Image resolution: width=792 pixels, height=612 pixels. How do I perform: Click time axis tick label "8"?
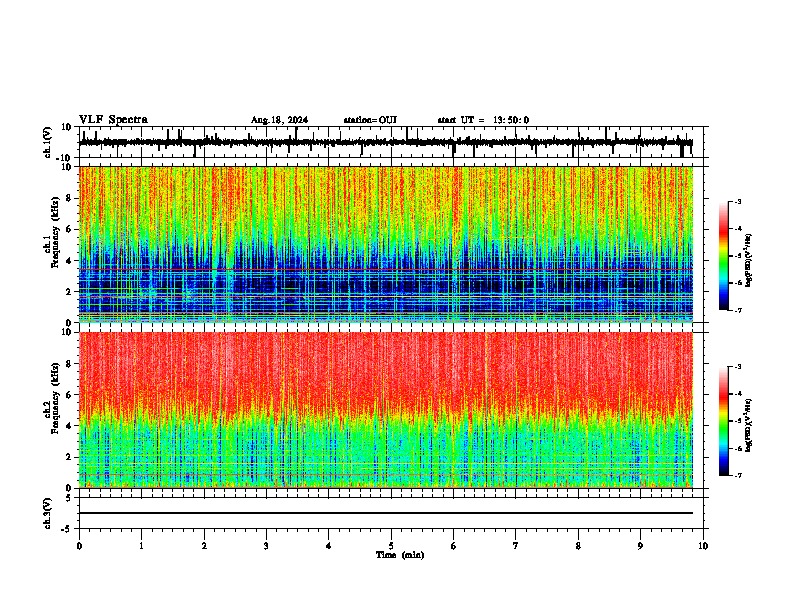578,546
